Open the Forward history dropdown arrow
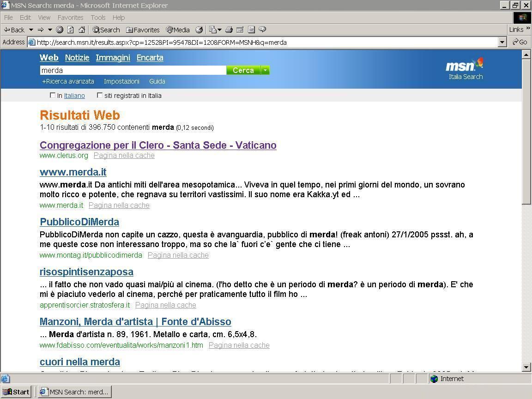 tap(50, 30)
